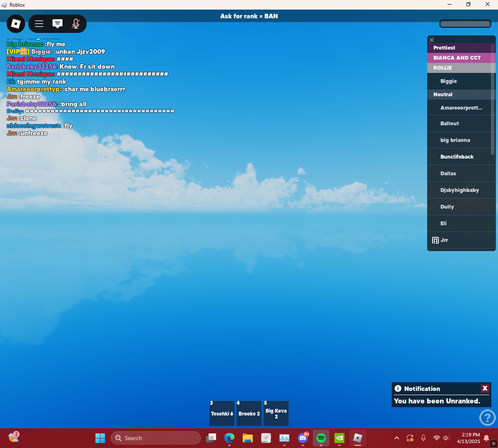Toggle the chat window icon

[x=57, y=23]
